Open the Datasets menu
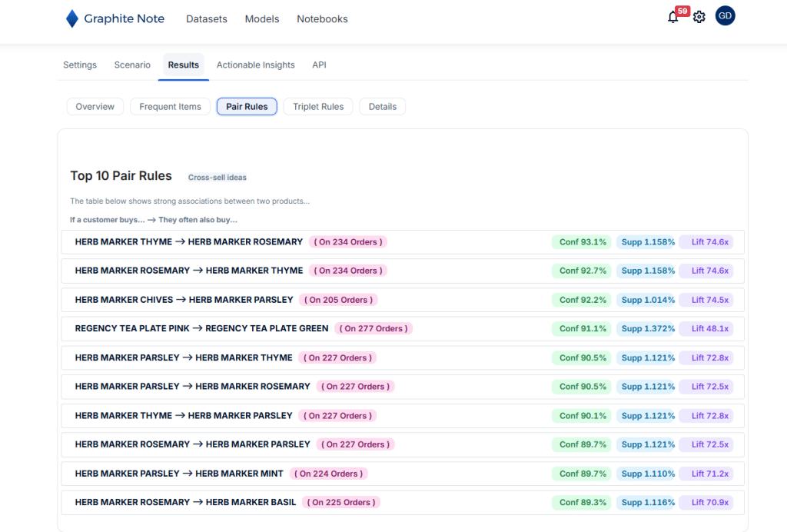 pyautogui.click(x=207, y=19)
